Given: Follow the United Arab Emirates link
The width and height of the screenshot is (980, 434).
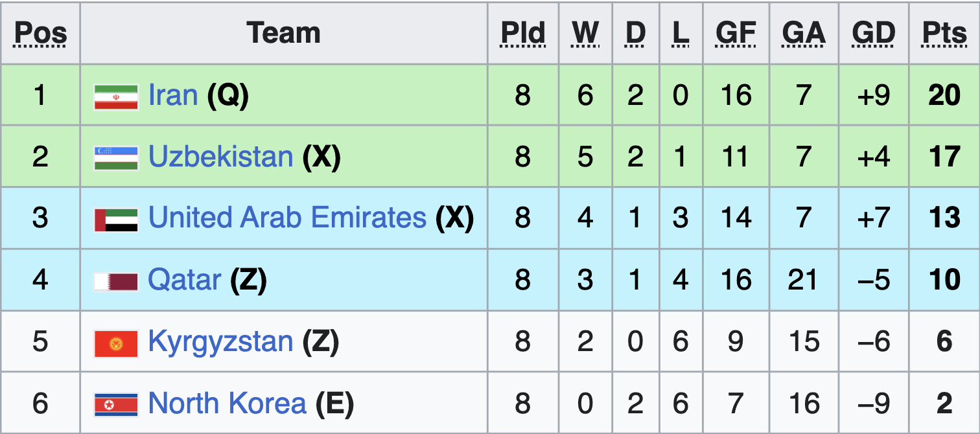Looking at the screenshot, I should (x=287, y=219).
